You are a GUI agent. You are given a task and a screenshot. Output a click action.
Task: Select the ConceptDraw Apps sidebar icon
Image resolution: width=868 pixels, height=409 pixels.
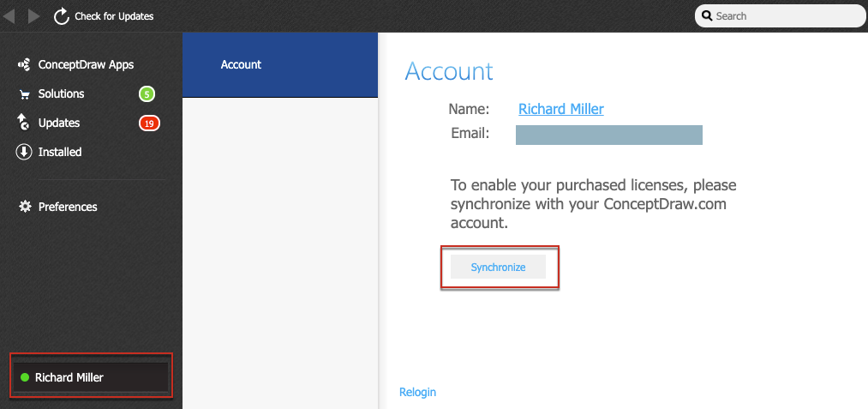[x=24, y=64]
